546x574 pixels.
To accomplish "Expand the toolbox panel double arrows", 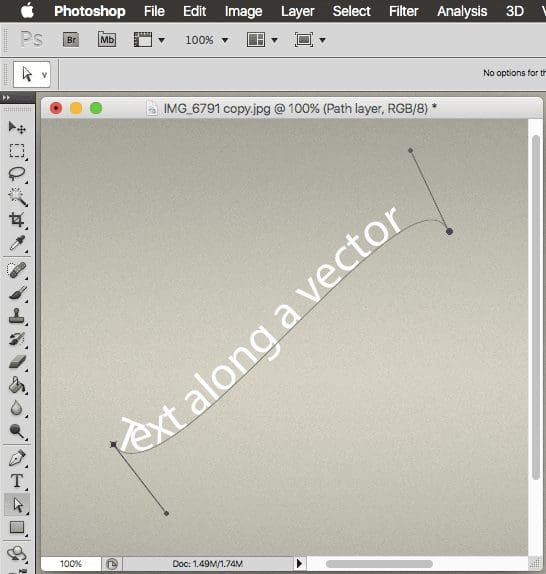I will pos(6,98).
